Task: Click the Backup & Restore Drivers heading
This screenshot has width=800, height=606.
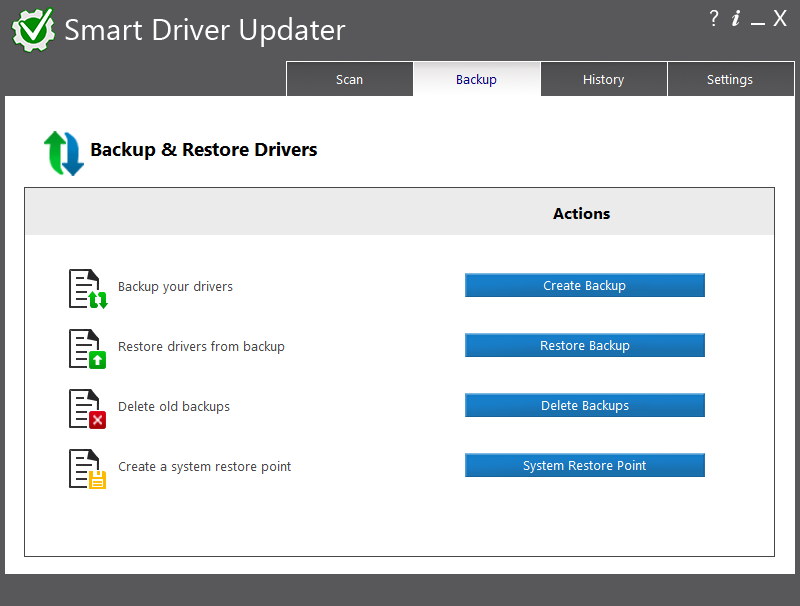Action: [x=205, y=149]
